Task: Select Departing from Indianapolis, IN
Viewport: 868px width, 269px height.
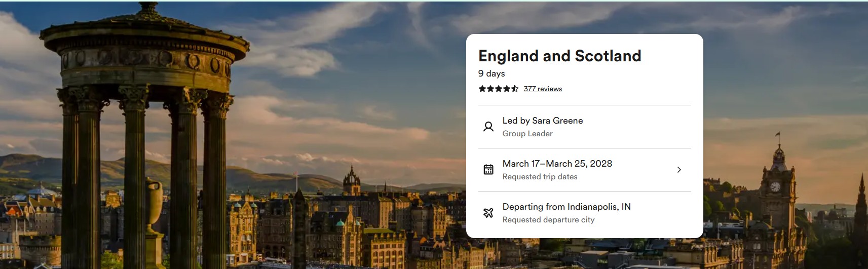Action: pos(567,207)
